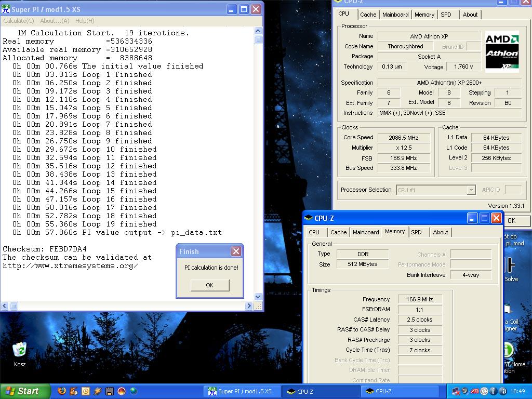
Task: Open the About...(A) menu in Super PI
Action: (x=55, y=21)
